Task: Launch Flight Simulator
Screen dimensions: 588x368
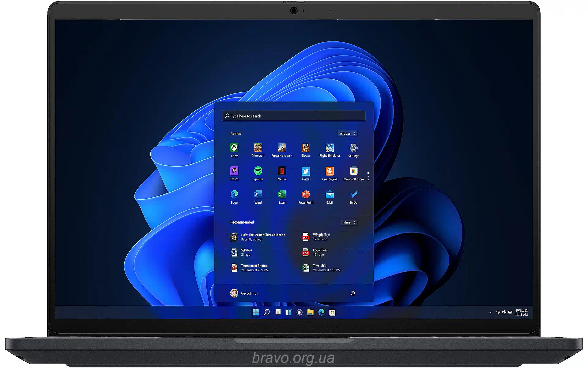Action: [x=330, y=148]
